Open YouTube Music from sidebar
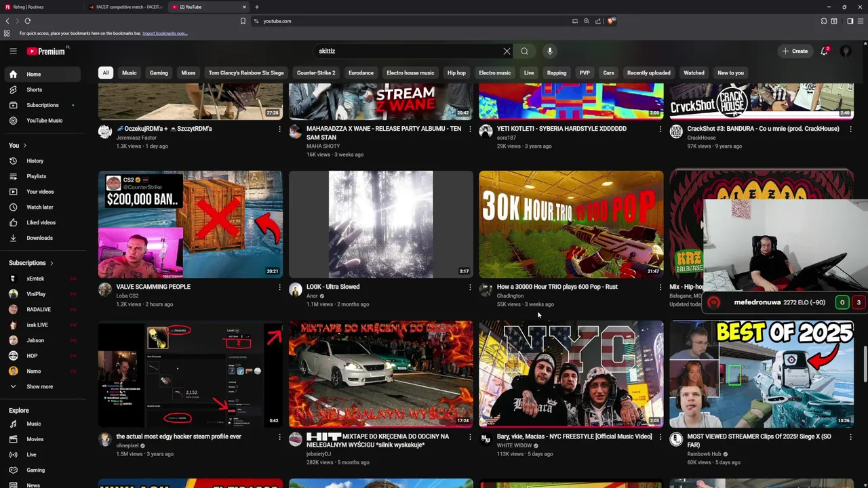868x488 pixels. (x=43, y=121)
